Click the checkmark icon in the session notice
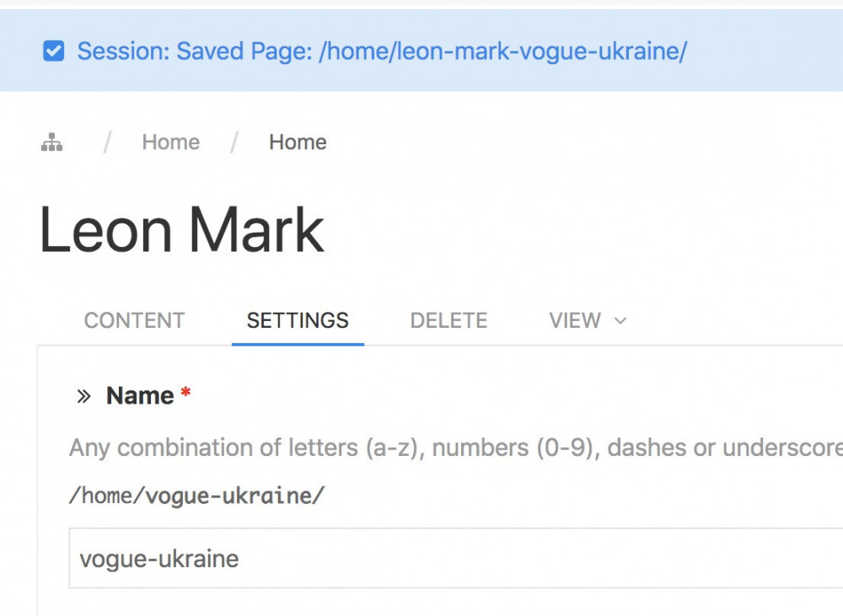 [53, 52]
